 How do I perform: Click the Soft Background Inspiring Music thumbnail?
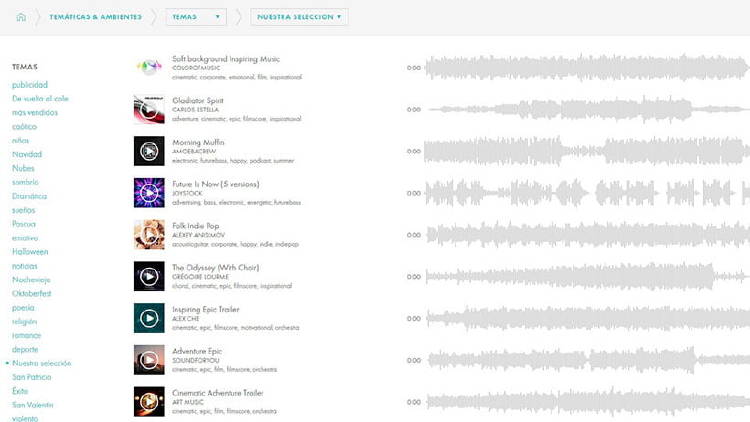149,67
